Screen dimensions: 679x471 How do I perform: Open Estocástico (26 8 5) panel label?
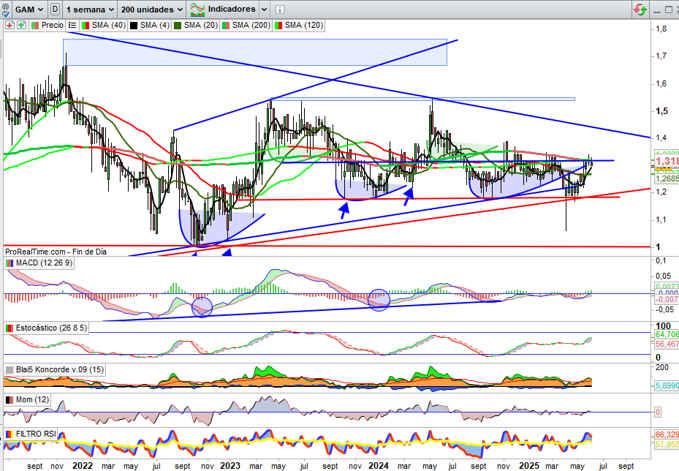51,328
